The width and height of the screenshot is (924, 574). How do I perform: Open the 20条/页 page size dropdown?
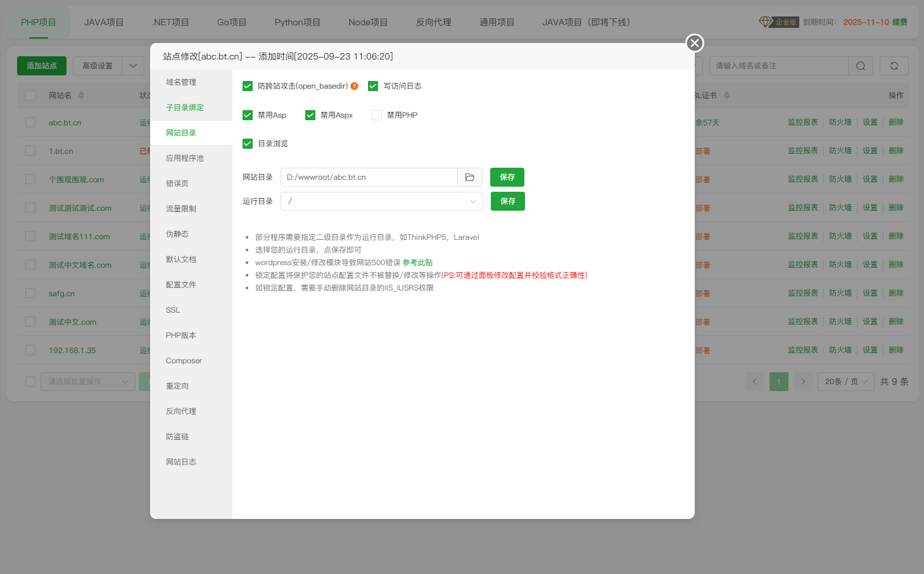tap(846, 382)
